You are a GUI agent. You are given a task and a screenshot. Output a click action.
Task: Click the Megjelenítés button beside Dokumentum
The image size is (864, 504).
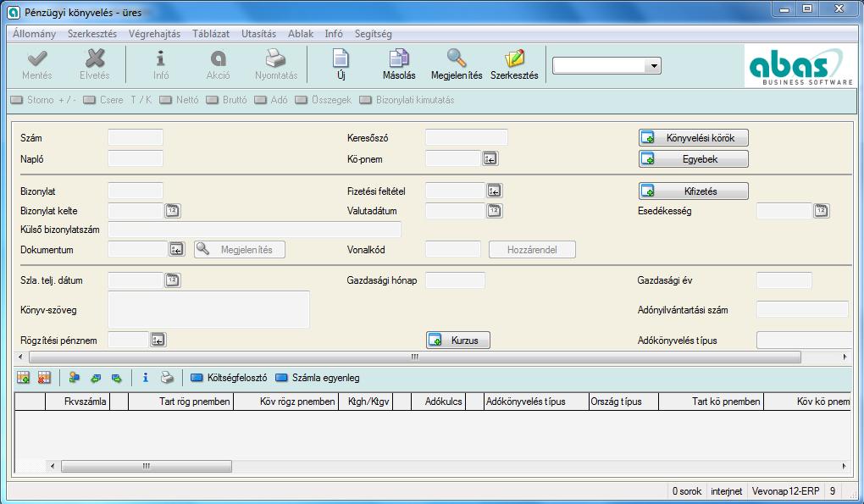240,250
